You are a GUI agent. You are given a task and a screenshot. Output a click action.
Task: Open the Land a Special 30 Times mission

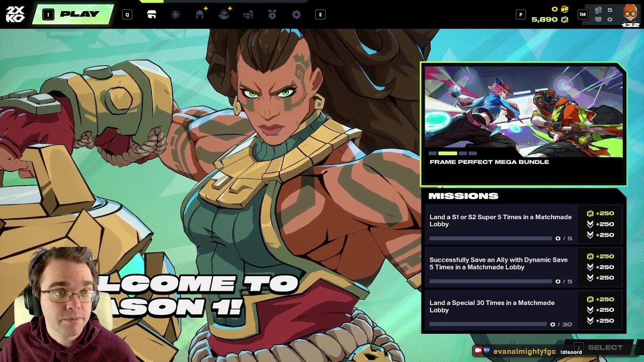pos(524,310)
